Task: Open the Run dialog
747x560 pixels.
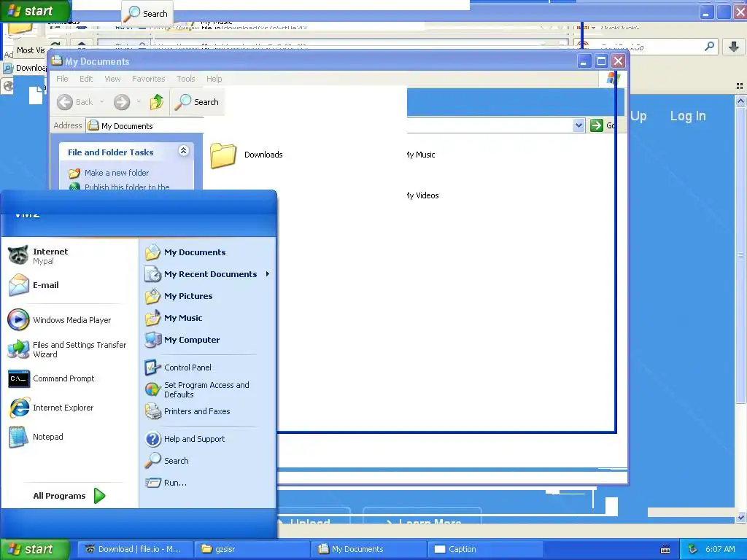Action: 166,483
